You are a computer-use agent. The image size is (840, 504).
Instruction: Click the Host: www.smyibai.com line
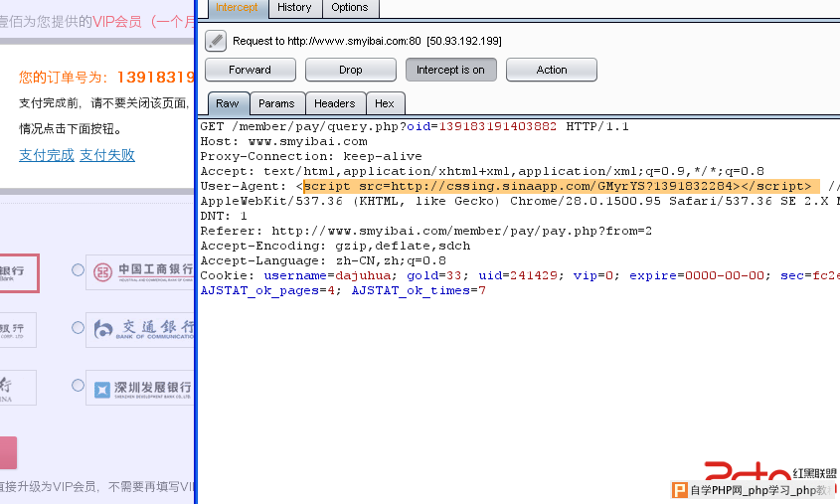[x=284, y=141]
